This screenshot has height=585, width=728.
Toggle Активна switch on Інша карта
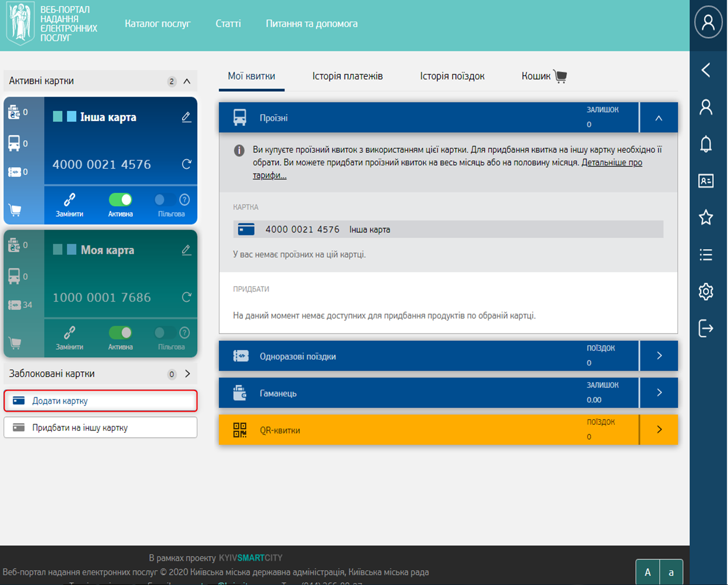(x=120, y=200)
